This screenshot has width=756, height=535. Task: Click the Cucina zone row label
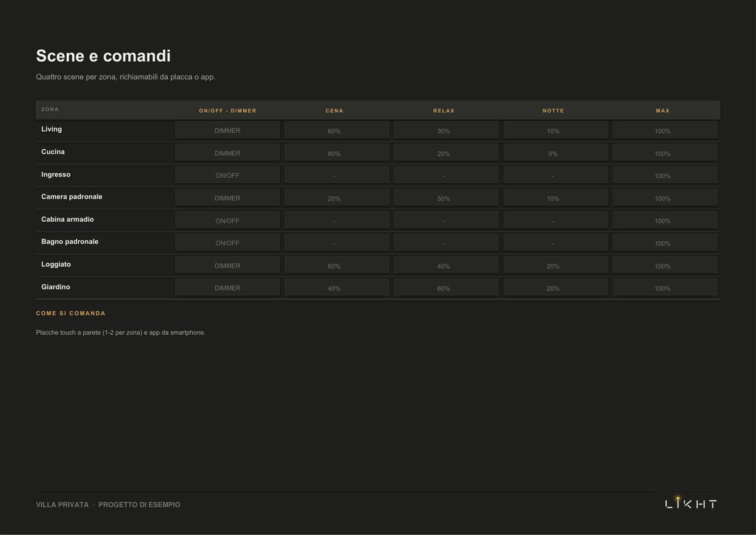coord(53,152)
